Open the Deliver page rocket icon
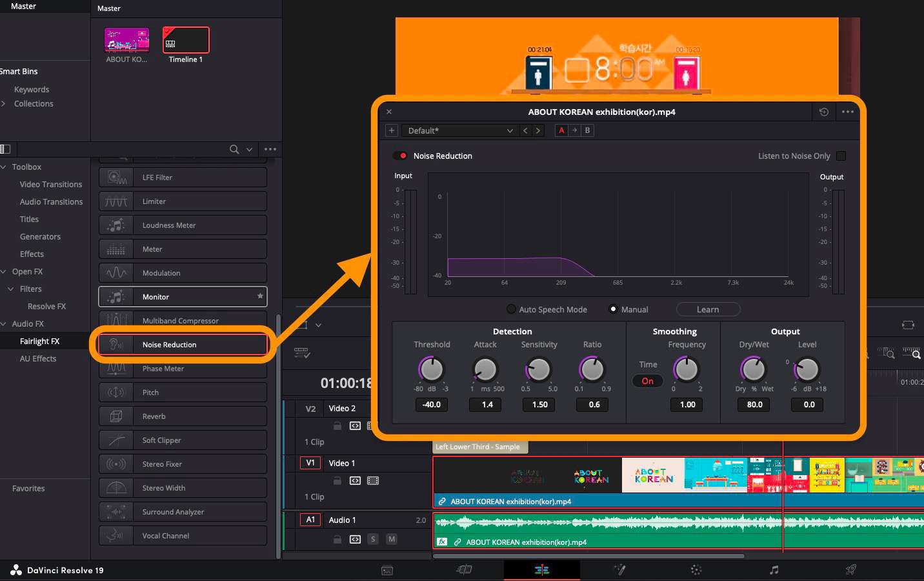Image resolution: width=924 pixels, height=581 pixels. 851,569
